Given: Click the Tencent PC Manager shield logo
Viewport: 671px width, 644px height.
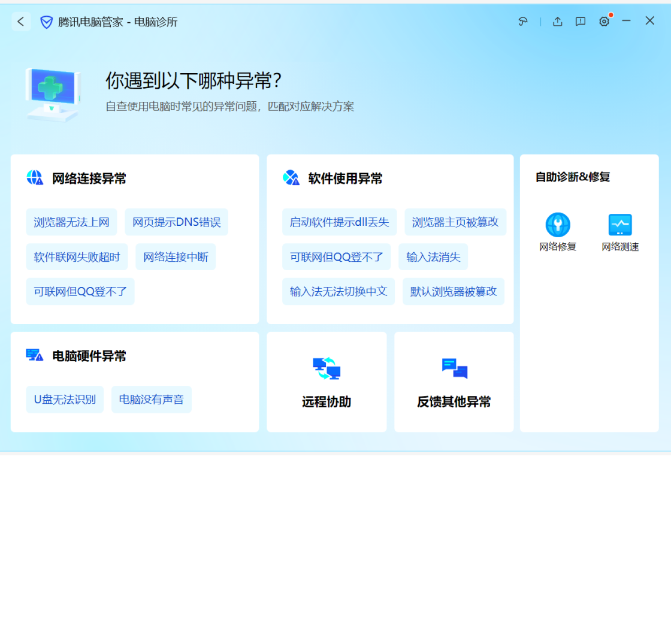Looking at the screenshot, I should coord(46,22).
